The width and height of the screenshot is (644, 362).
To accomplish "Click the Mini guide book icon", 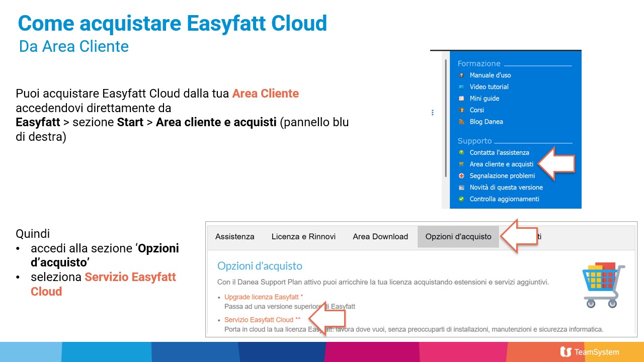I will 461,99.
